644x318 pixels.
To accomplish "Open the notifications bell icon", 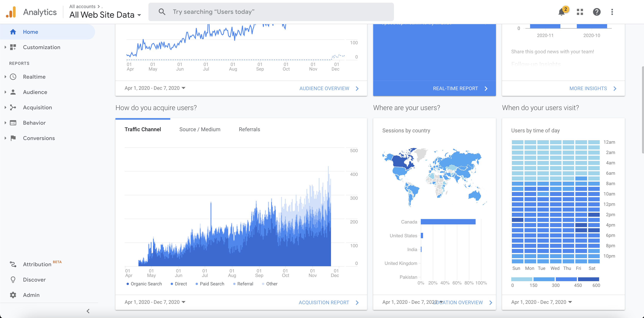I will click(561, 12).
